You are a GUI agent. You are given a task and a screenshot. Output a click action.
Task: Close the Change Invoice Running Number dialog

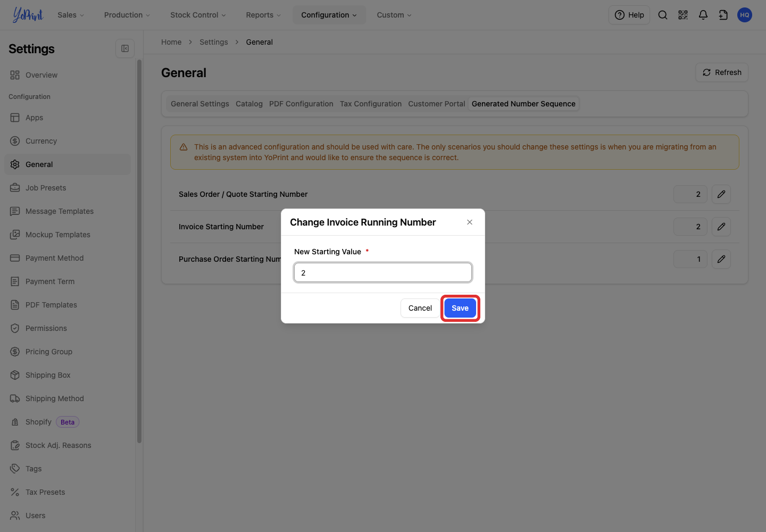click(x=470, y=222)
